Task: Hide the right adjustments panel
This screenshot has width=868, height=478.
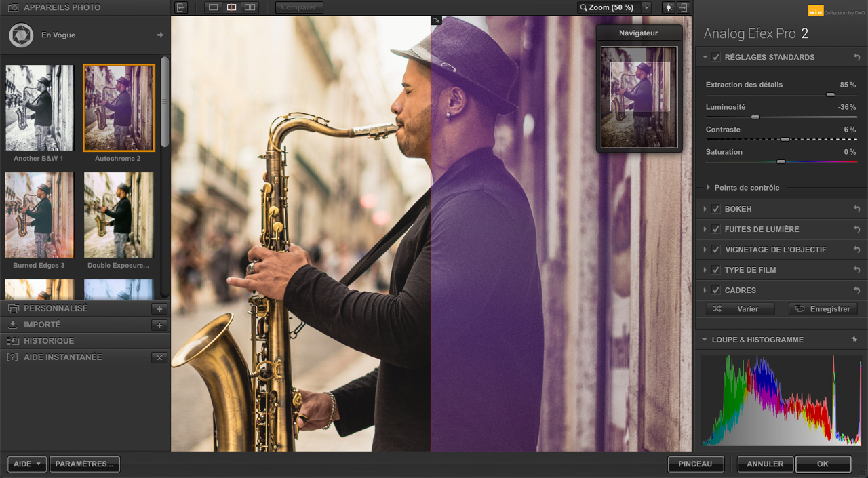Action: click(x=684, y=7)
